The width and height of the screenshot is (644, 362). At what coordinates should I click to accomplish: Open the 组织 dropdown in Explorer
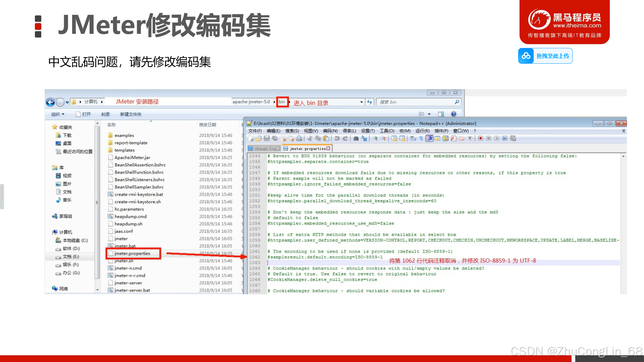(58, 114)
